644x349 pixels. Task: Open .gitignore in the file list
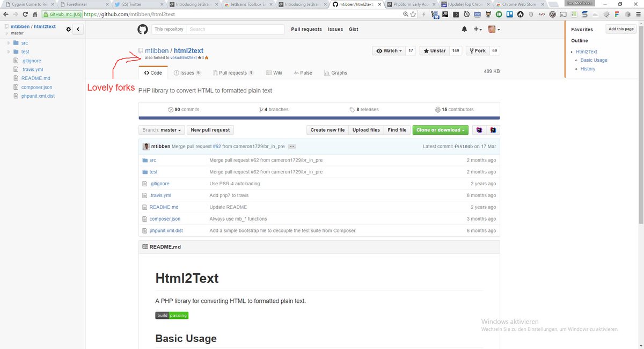[x=159, y=184]
